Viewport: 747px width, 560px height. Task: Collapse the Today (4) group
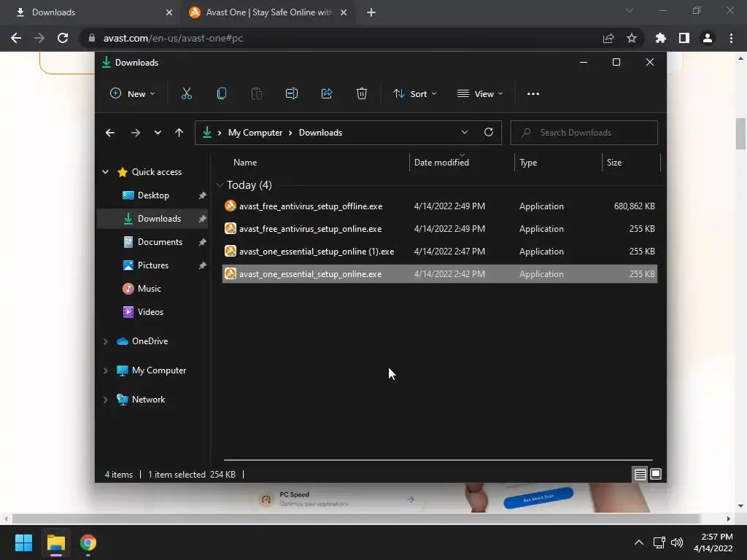(220, 184)
